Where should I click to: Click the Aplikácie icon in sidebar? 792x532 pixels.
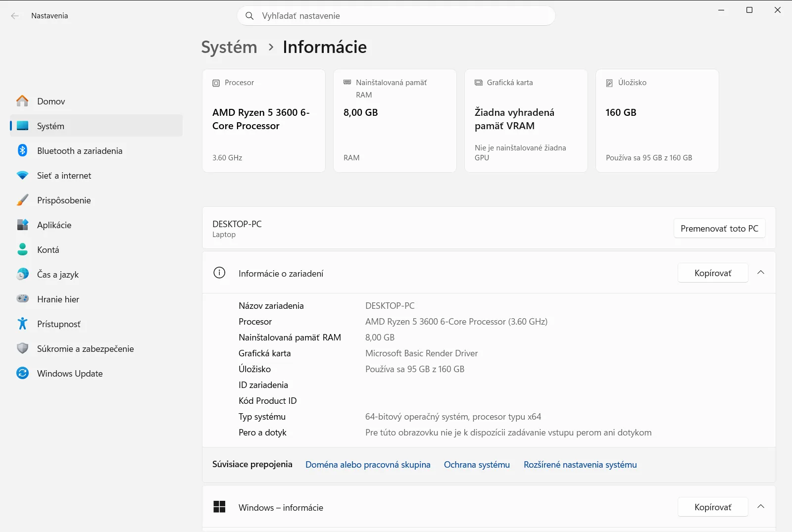point(22,225)
